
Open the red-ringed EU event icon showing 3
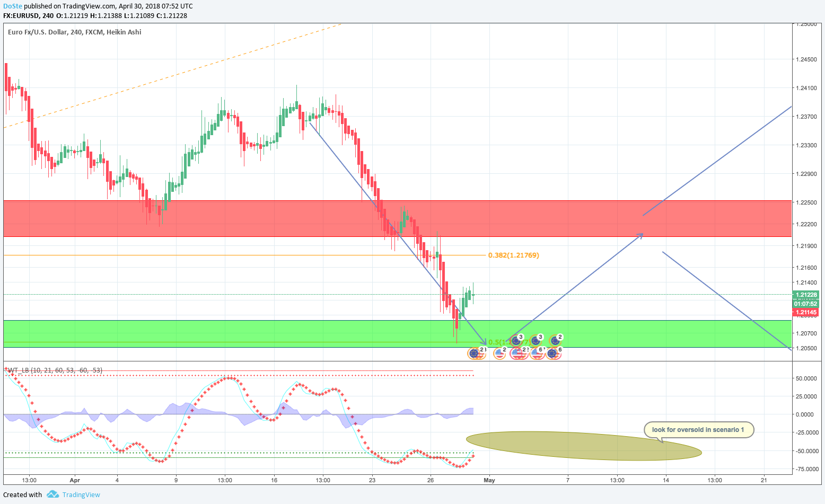tap(516, 341)
